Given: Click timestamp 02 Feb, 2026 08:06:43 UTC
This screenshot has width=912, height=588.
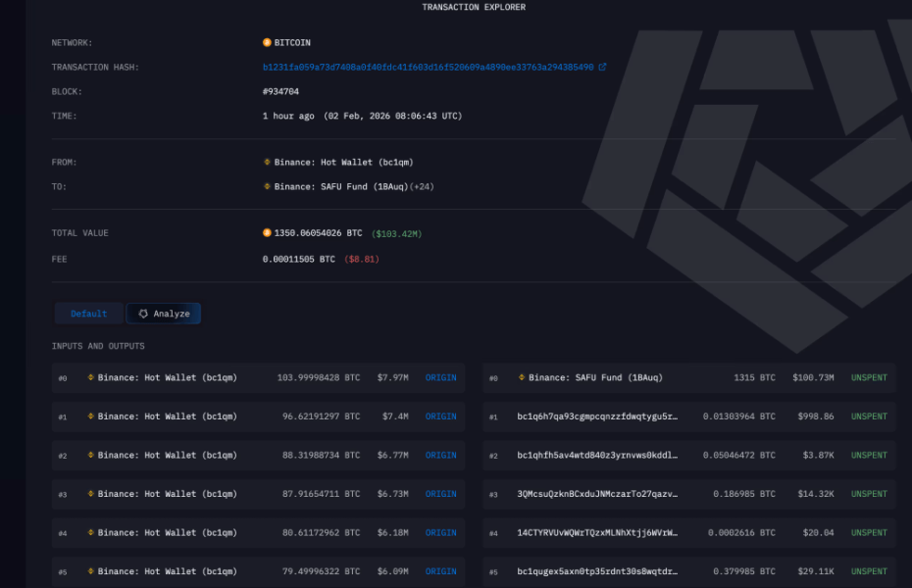Looking at the screenshot, I should (393, 117).
